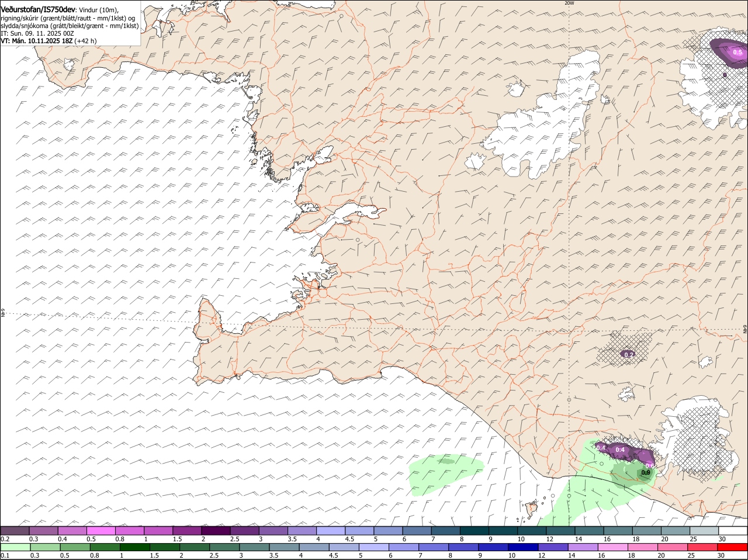Click the pale green offshore rain patch
Image resolution: width=748 pixels, height=560 pixels.
(x=445, y=473)
